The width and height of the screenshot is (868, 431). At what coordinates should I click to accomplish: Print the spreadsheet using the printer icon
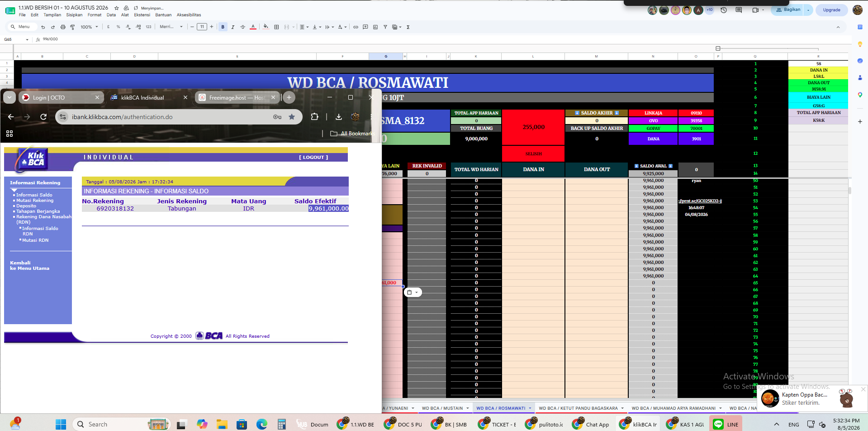pos(63,27)
